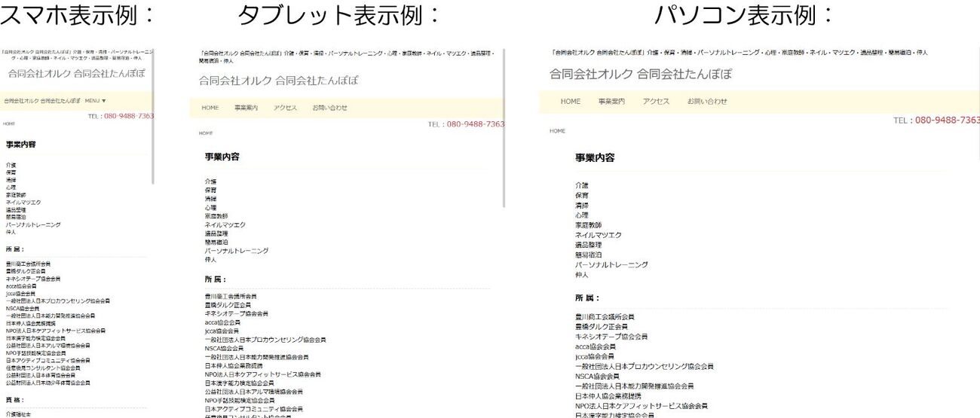Select HOME in the tablet preview menu
The width and height of the screenshot is (980, 418).
210,108
